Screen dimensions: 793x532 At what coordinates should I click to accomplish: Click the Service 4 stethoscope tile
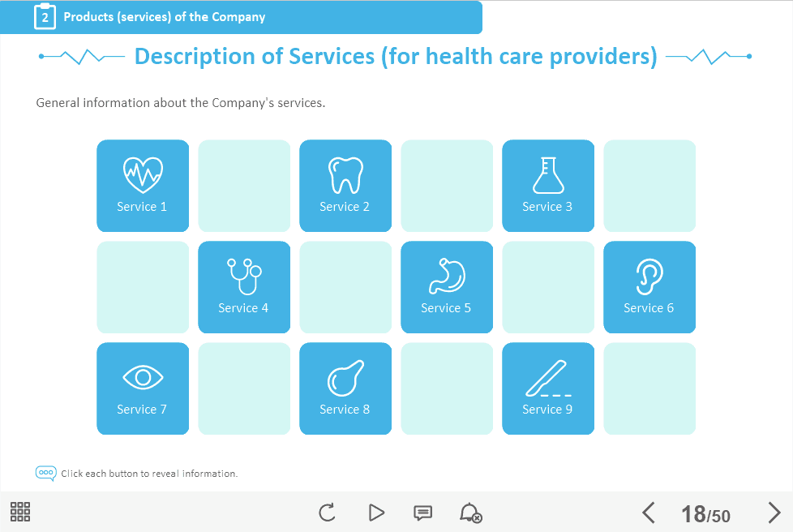(244, 287)
